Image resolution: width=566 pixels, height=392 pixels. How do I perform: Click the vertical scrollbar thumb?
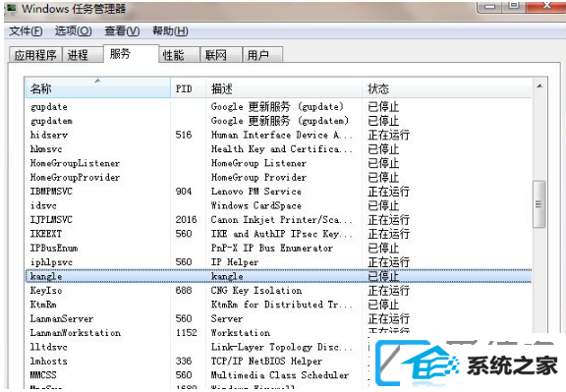[539, 204]
